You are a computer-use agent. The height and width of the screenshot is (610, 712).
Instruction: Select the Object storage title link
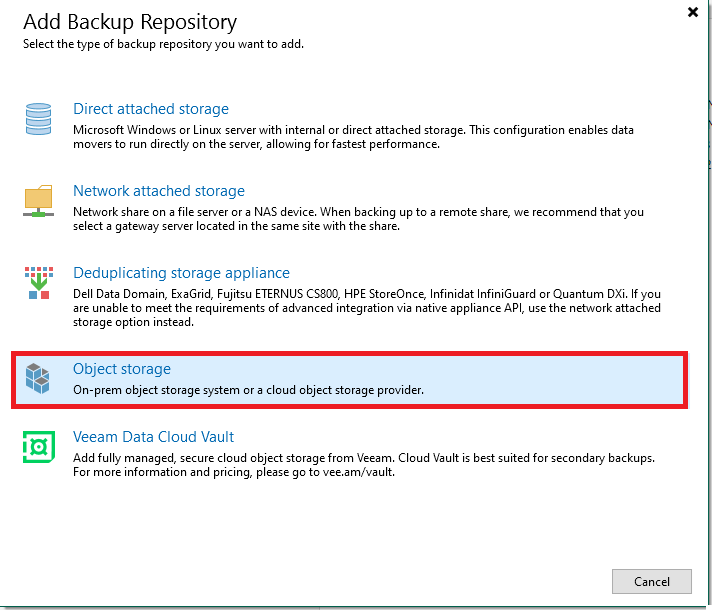click(122, 369)
